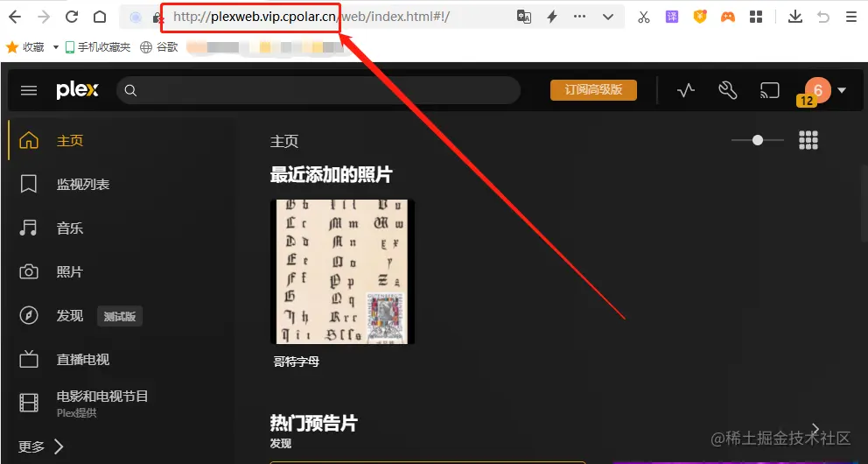Open browser downloads icon
Viewport: 868px width, 464px height.
tap(794, 17)
